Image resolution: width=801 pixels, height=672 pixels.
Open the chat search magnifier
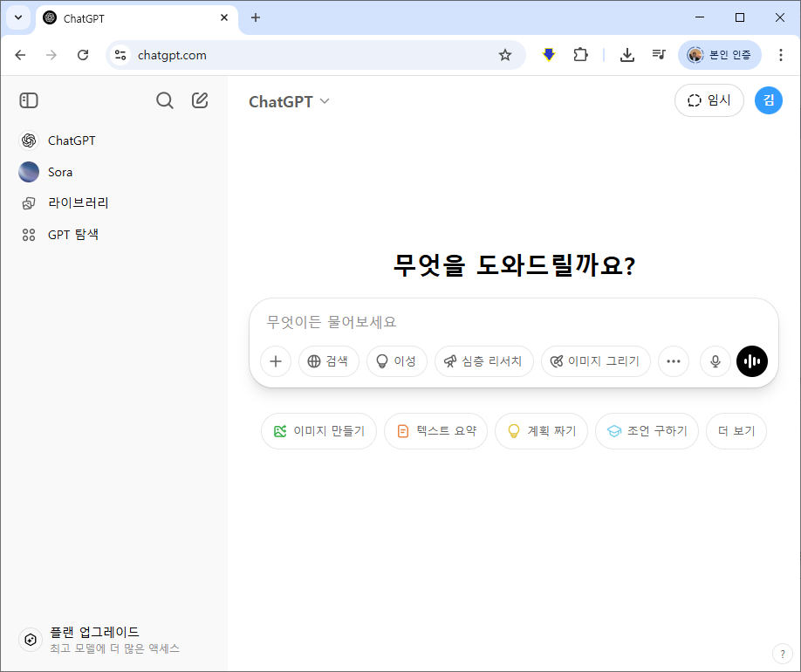(165, 100)
